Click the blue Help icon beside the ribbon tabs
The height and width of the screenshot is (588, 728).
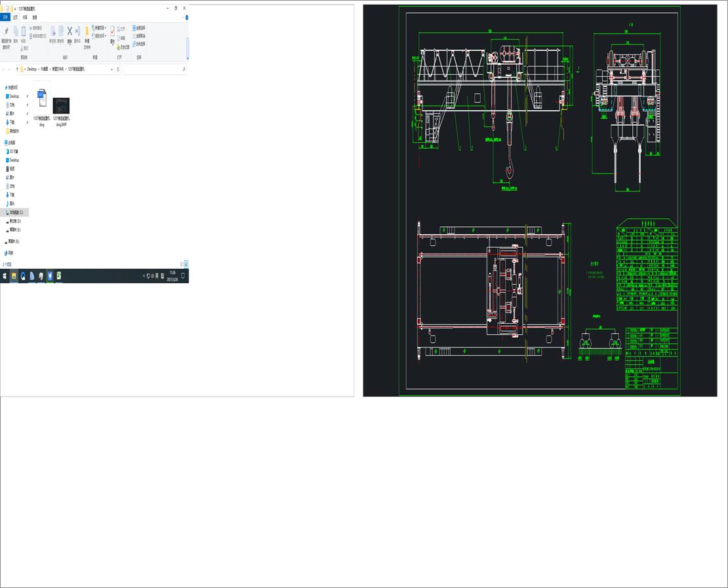187,18
